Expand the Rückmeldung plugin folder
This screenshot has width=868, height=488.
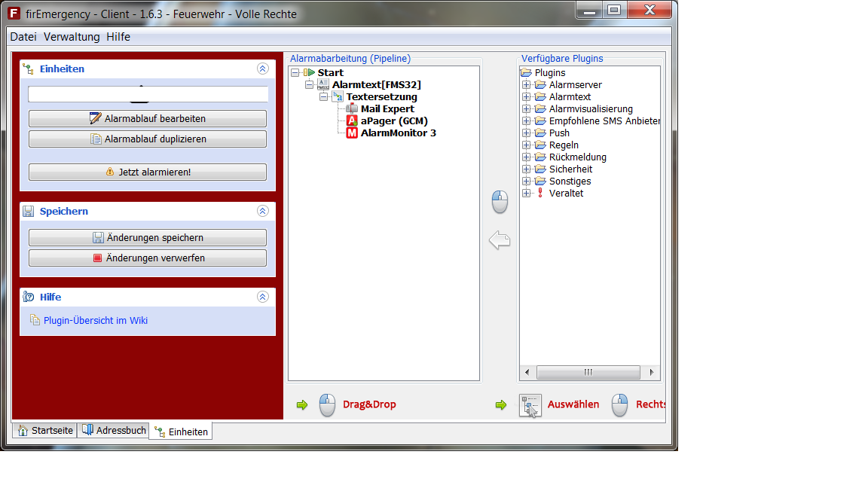click(527, 157)
